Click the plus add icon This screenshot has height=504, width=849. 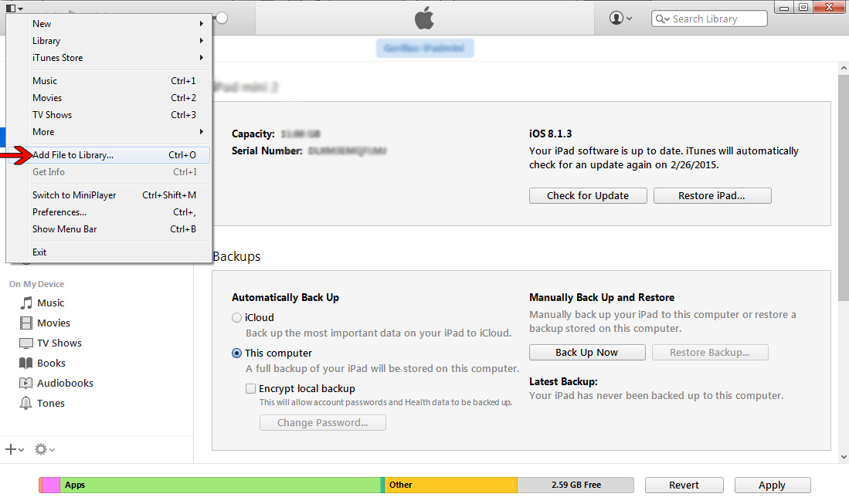pos(11,449)
